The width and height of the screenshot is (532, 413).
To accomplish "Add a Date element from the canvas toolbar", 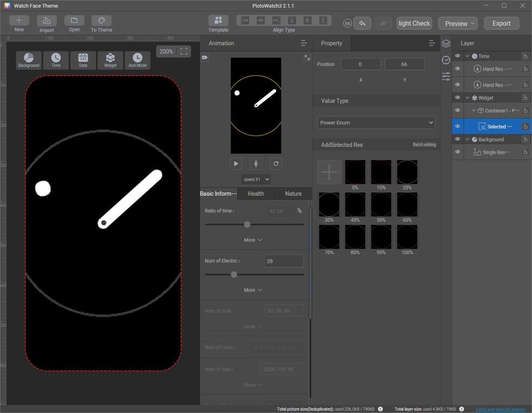I will coord(83,60).
